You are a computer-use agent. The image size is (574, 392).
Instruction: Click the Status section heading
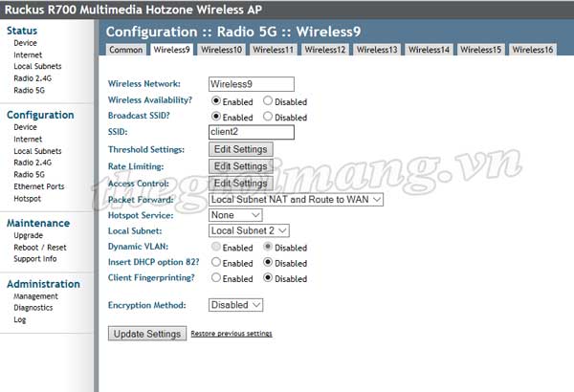click(x=22, y=31)
